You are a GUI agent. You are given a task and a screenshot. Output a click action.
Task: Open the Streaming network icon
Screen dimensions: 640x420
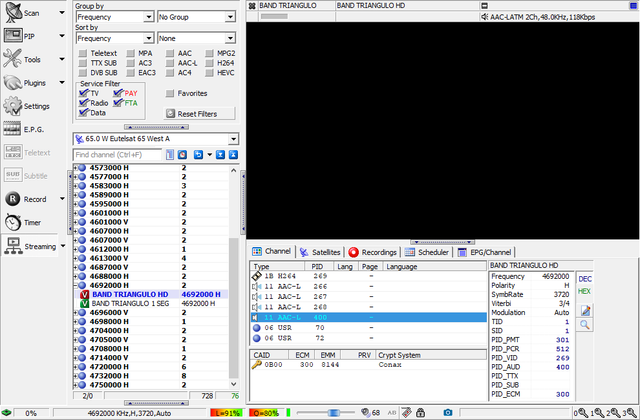coord(13,246)
